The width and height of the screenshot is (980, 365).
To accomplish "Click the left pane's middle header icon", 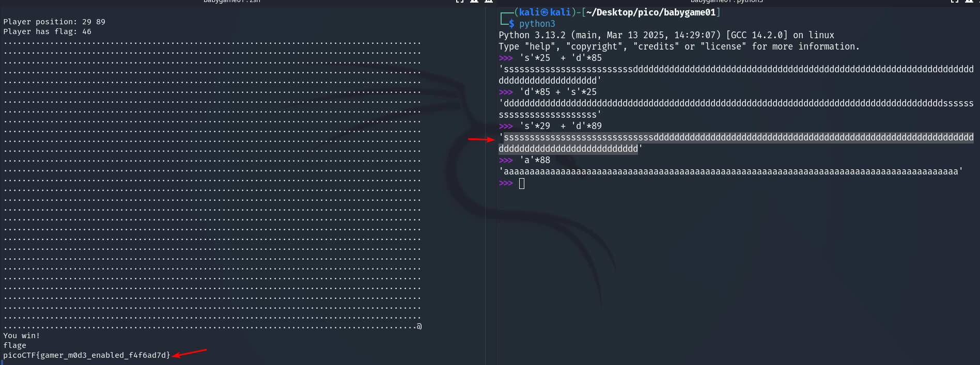I will pos(474,2).
